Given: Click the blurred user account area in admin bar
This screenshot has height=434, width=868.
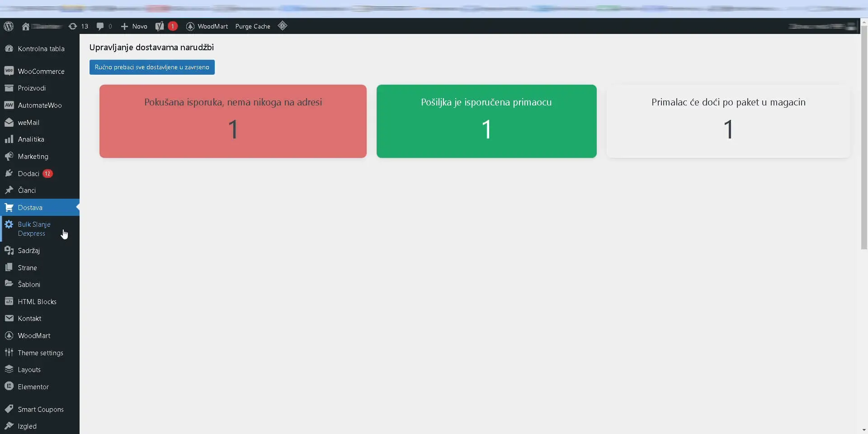Looking at the screenshot, I should (x=822, y=26).
